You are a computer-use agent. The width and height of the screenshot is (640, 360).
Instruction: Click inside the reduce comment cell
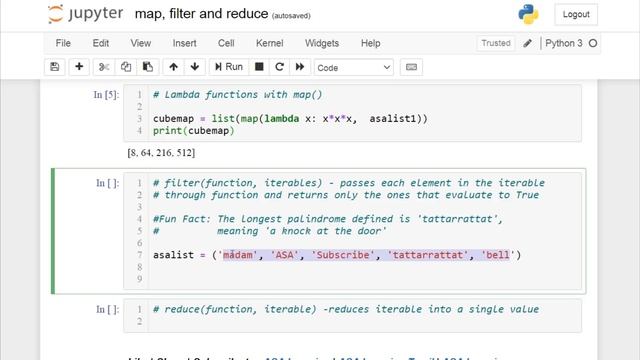point(353,316)
